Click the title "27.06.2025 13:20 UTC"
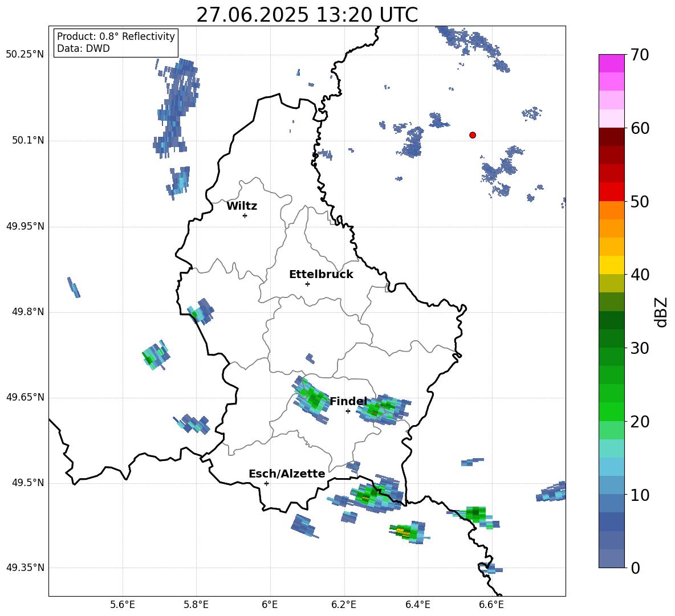Screen dimensions: 675x616 307,15
